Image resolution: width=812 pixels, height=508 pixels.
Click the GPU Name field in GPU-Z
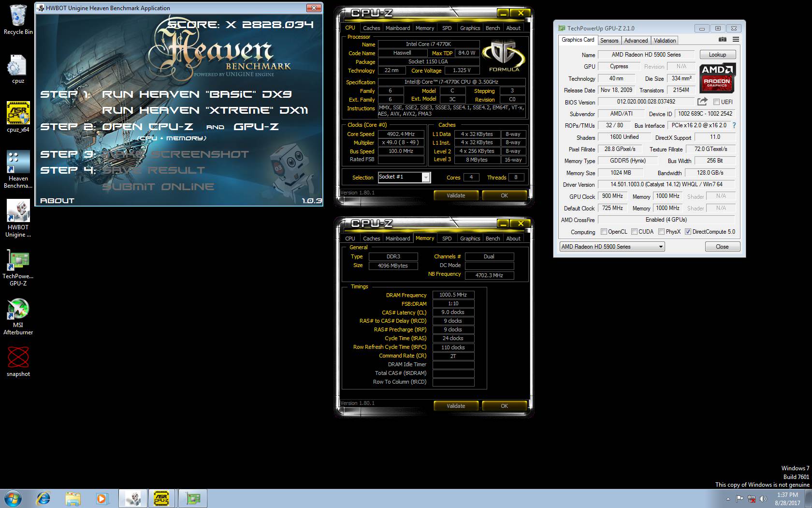tap(646, 55)
